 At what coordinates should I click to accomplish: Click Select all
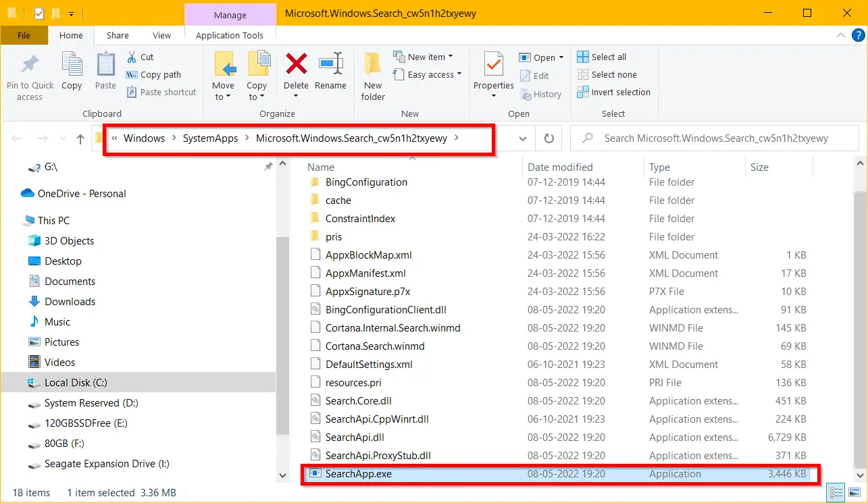tap(602, 57)
